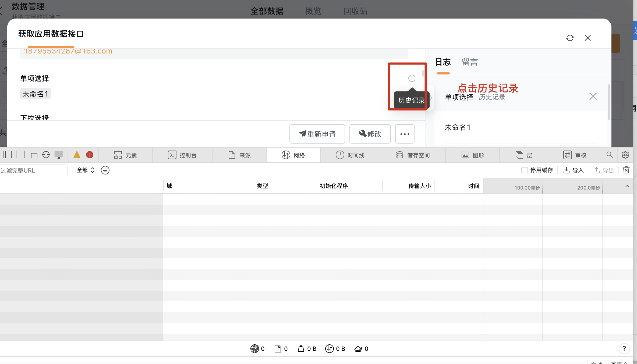Toggle device responsive mode monitor icon
Image resolution: width=637 pixels, height=364 pixels.
coord(59,155)
